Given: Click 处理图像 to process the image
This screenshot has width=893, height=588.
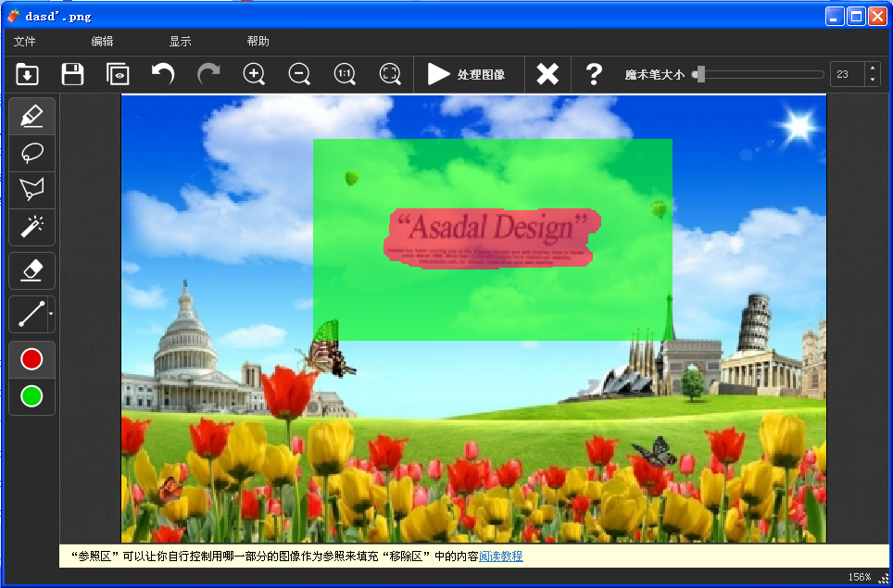Looking at the screenshot, I should pos(467,74).
